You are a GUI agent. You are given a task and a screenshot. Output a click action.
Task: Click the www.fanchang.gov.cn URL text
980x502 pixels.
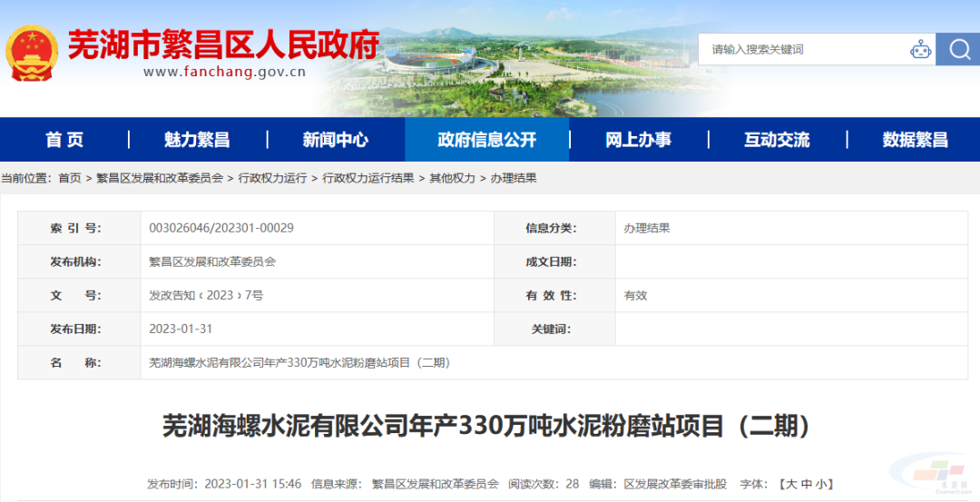[x=224, y=72]
